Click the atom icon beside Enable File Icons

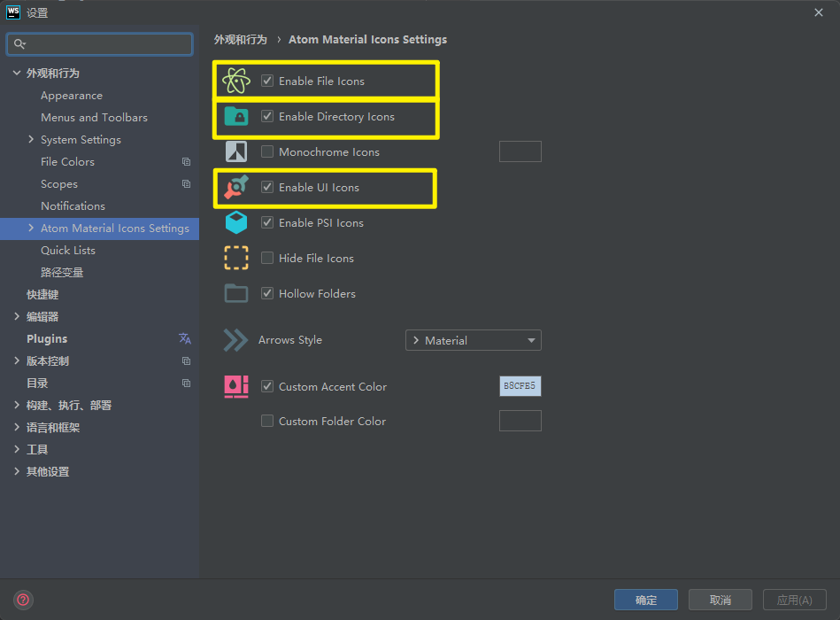(236, 81)
